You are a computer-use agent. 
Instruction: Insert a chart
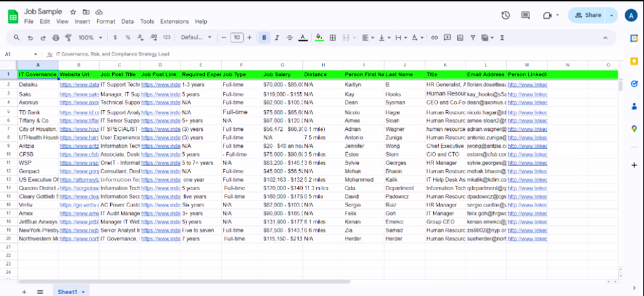pos(460,37)
